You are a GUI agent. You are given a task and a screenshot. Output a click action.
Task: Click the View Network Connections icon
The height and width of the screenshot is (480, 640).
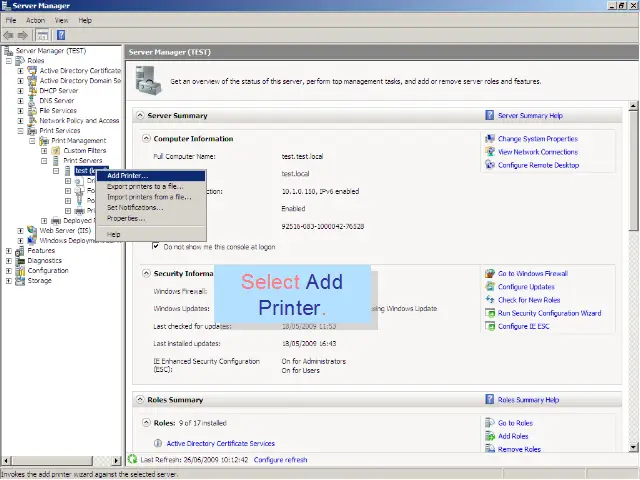(x=490, y=152)
